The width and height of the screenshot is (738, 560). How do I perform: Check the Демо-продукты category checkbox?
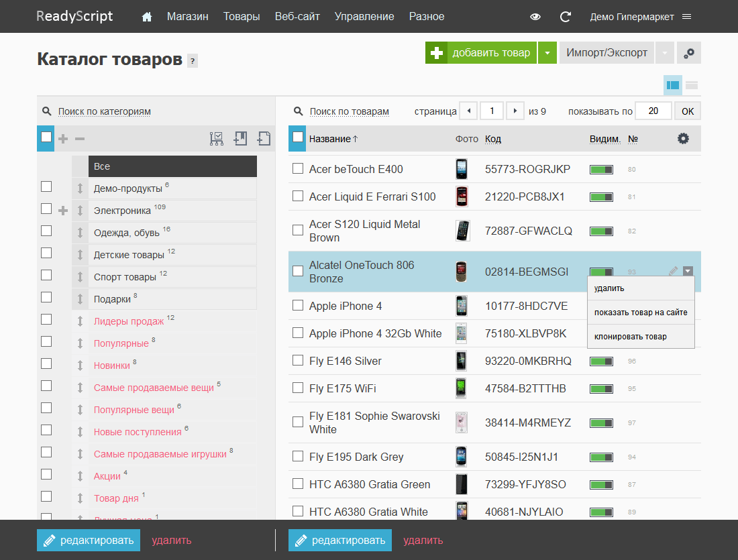[46, 187]
